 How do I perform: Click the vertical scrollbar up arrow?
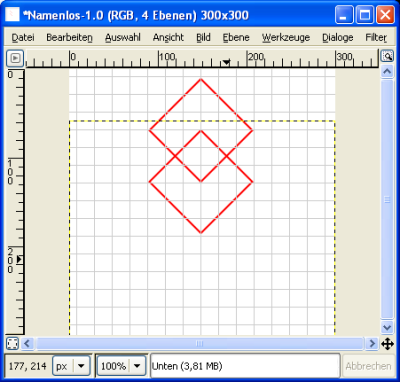click(x=387, y=72)
